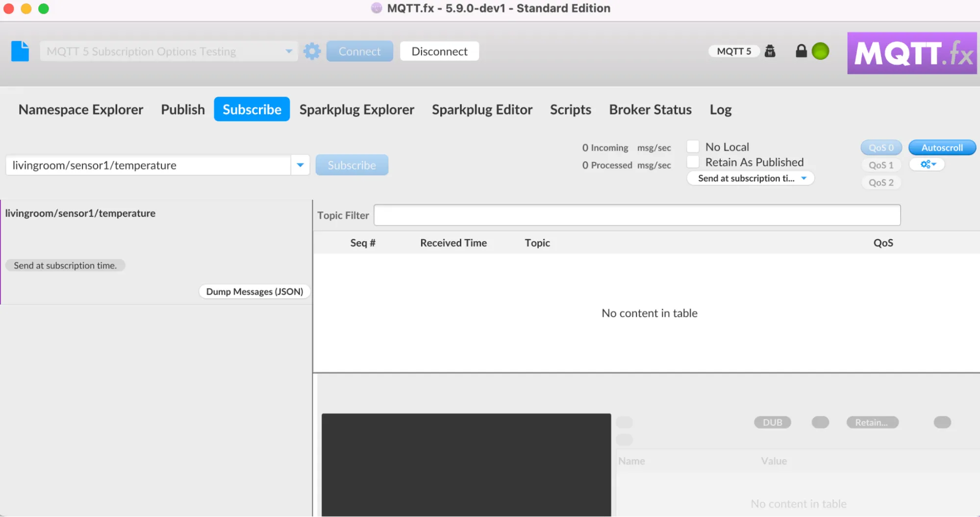Click the '0 Incoming' message rate text
This screenshot has height=517, width=980.
click(605, 148)
